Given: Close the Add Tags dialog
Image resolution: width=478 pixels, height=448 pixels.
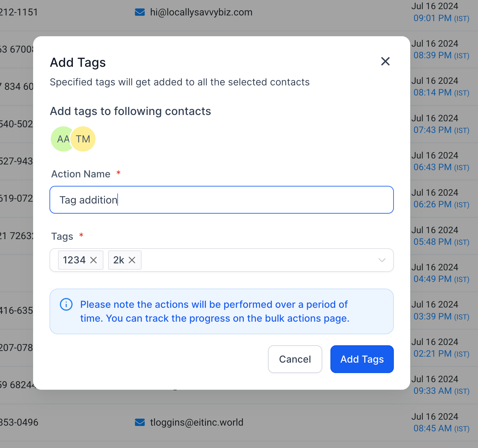Looking at the screenshot, I should (x=385, y=61).
